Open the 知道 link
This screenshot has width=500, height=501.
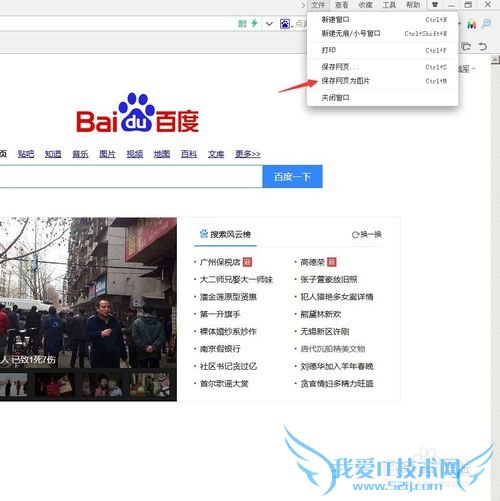53,154
